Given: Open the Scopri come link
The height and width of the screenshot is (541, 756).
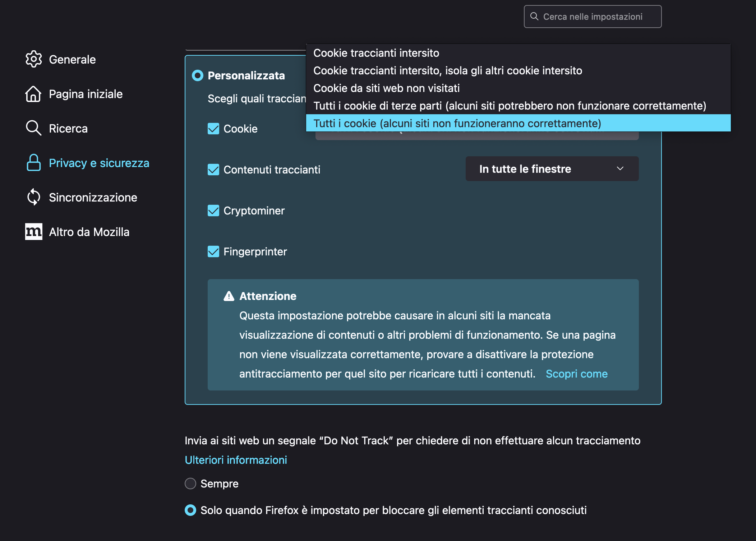Looking at the screenshot, I should click(576, 374).
